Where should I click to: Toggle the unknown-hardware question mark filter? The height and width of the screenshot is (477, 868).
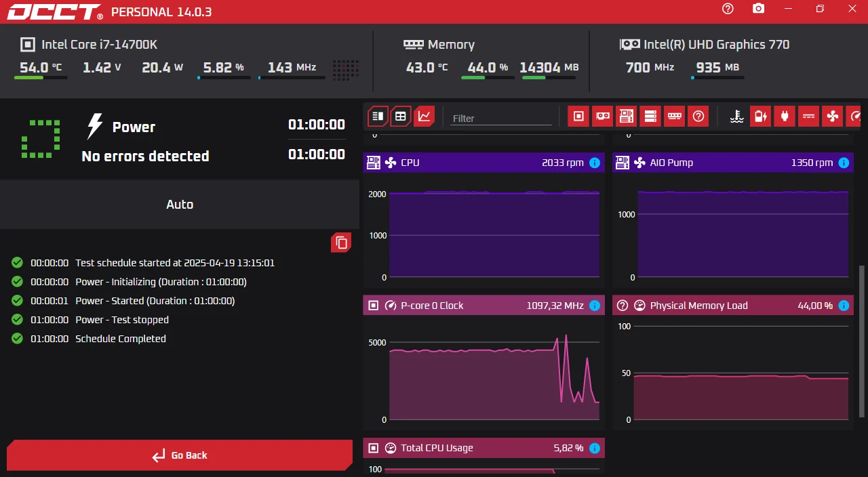(x=698, y=117)
